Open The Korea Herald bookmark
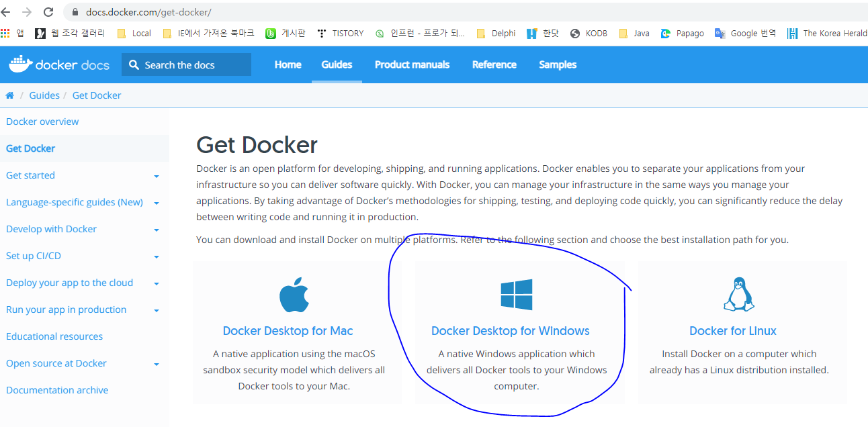 click(827, 33)
